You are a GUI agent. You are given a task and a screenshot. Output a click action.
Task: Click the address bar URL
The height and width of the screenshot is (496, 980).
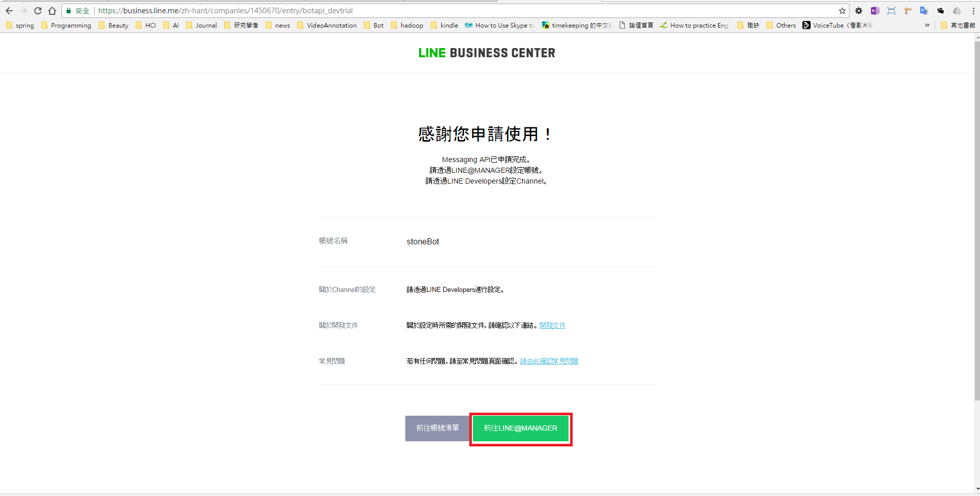[x=225, y=11]
